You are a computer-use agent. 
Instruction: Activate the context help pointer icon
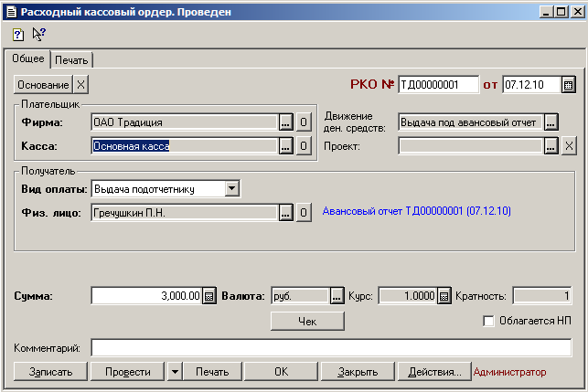click(38, 34)
